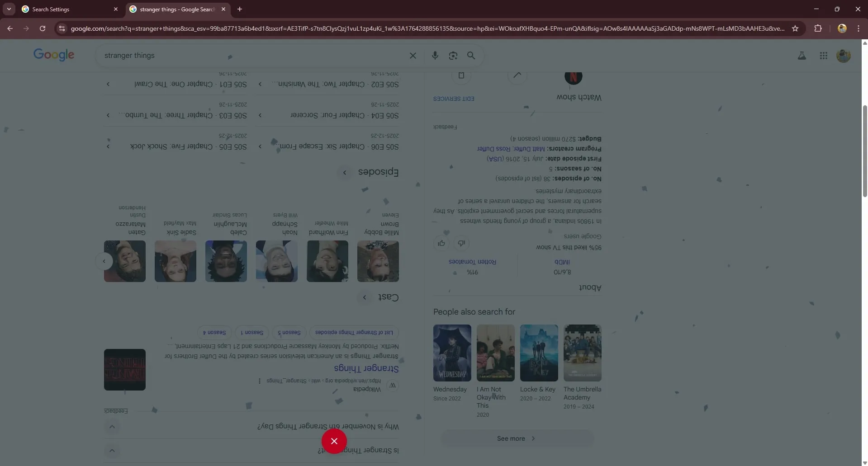
Task: Open Search Labs flask icon
Action: click(x=802, y=56)
